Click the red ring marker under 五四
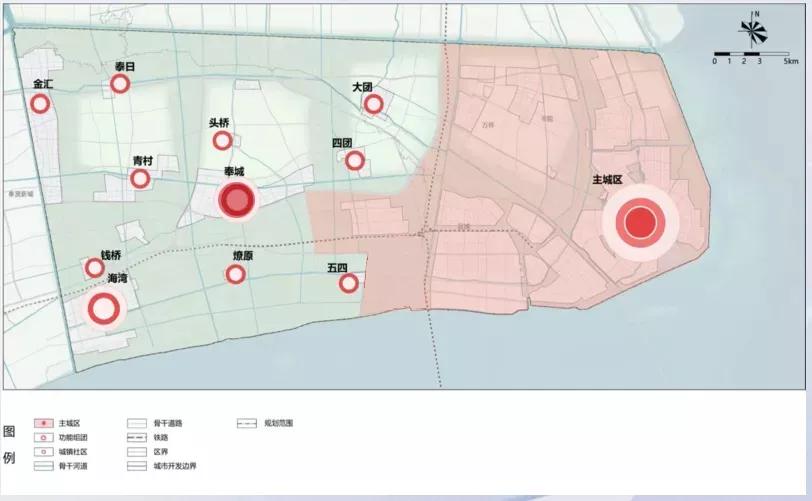Viewport: 812px width, 501px height. 349,283
